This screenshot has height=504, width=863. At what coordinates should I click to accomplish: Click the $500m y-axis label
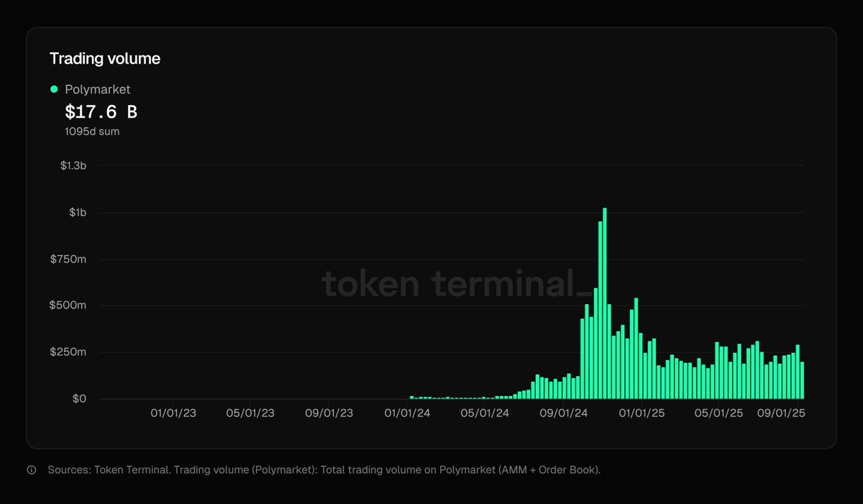click(68, 306)
